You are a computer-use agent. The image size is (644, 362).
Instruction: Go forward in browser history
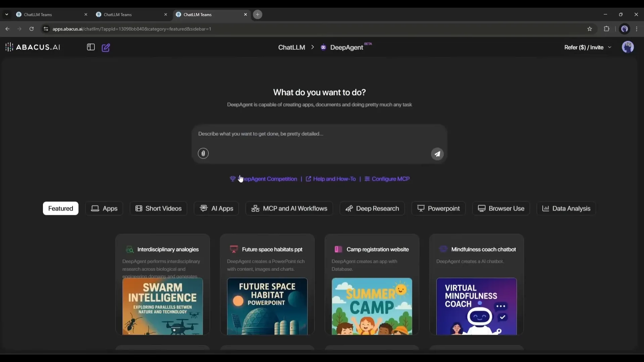pos(19,29)
